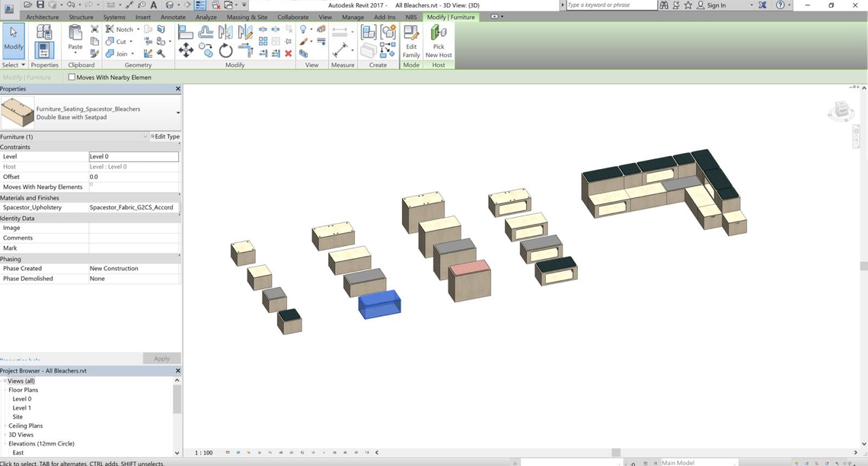Open the Massing & Site tab

coord(247,17)
